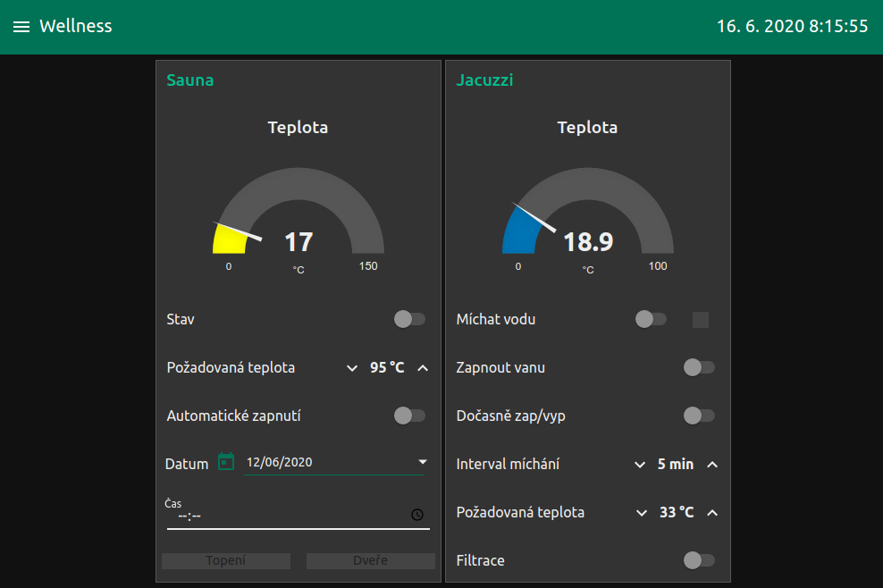Open the hamburger navigation menu

[21, 27]
